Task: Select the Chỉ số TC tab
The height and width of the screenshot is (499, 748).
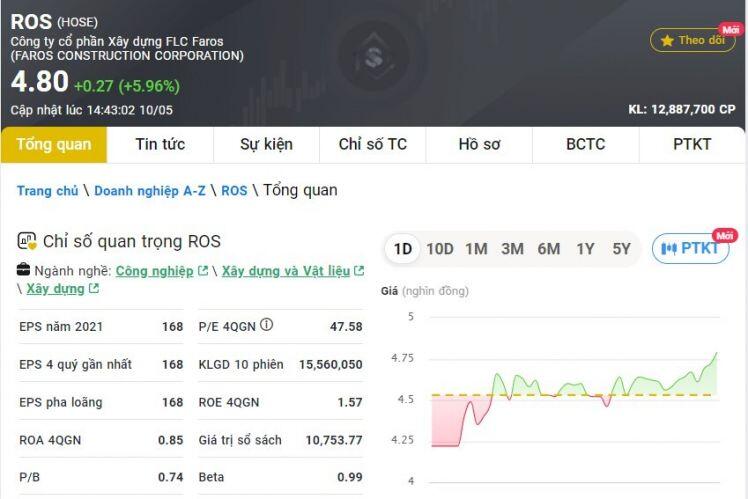Action: pyautogui.click(x=373, y=144)
